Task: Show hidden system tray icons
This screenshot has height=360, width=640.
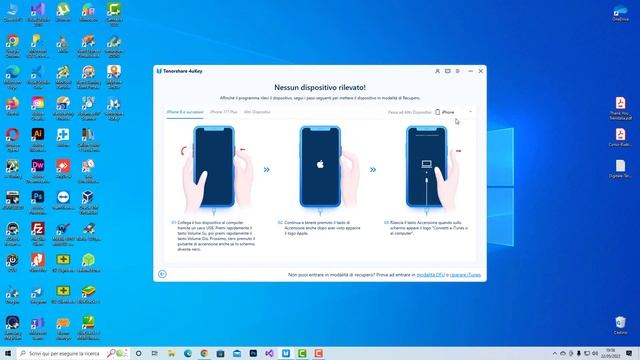Action: 554,353
